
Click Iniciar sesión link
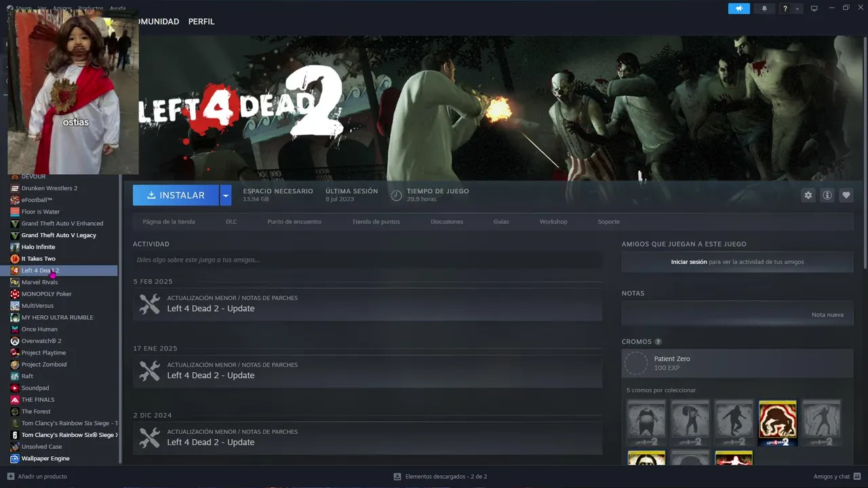(689, 262)
